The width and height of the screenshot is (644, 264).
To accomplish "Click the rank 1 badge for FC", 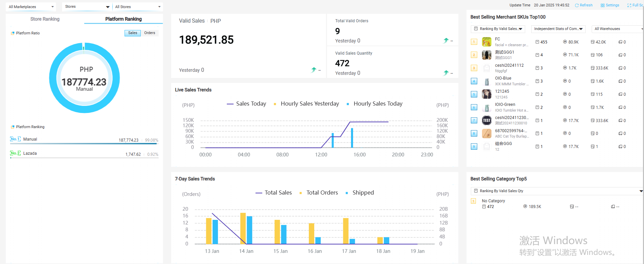I will (474, 42).
